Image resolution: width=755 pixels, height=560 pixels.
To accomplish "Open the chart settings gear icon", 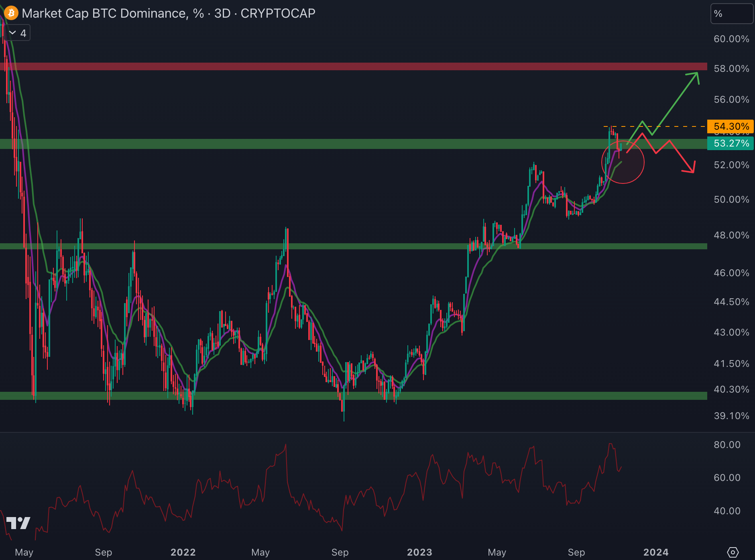I will (x=733, y=552).
